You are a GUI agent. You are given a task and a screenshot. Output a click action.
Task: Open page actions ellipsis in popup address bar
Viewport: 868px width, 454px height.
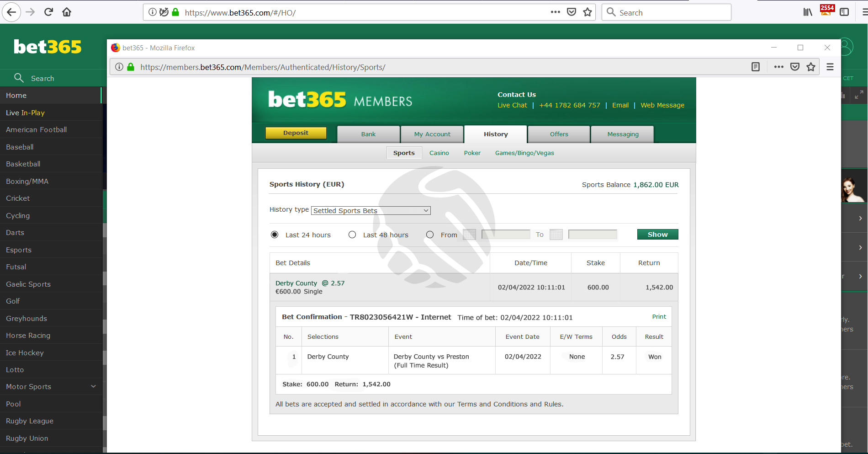(x=779, y=67)
